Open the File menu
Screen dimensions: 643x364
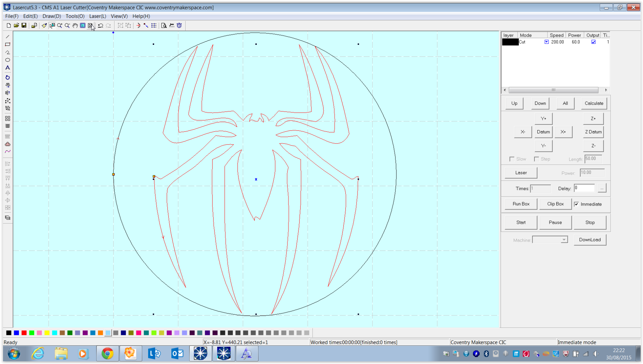(12, 16)
